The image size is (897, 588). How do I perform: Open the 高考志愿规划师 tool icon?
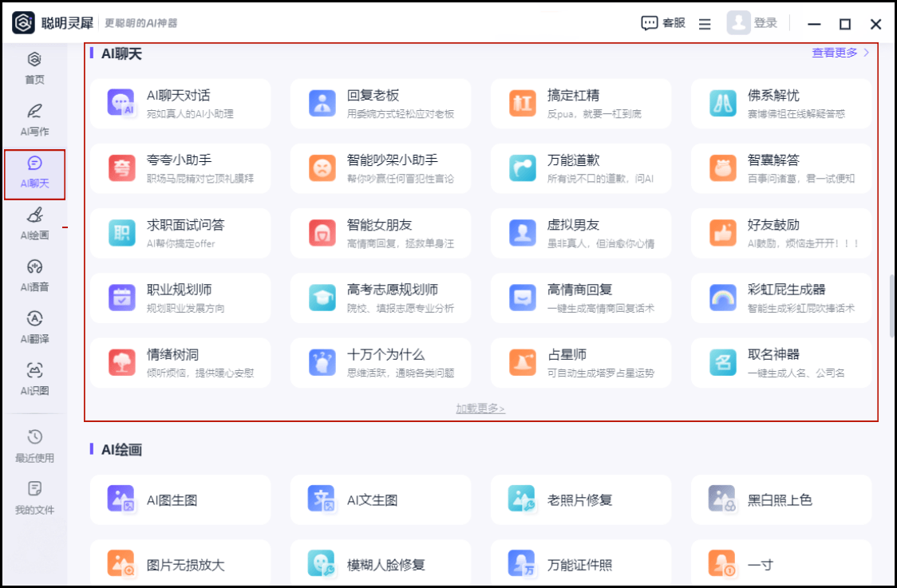(x=322, y=298)
